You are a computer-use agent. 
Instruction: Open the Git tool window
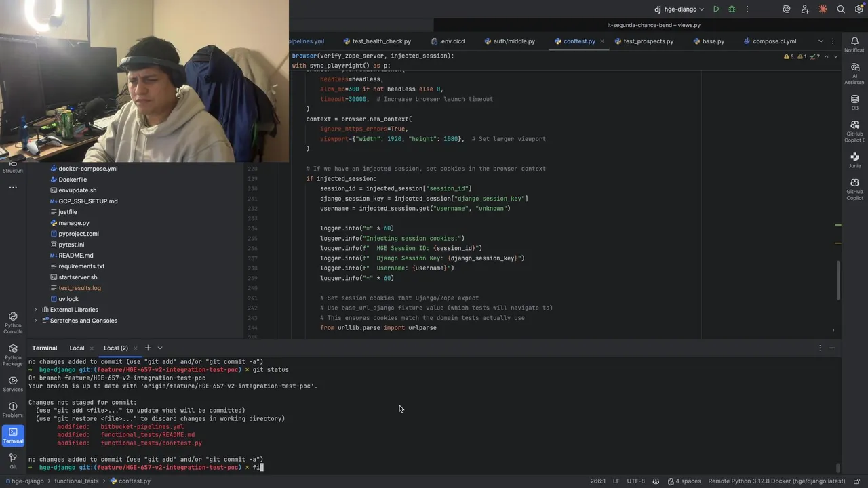point(13,461)
